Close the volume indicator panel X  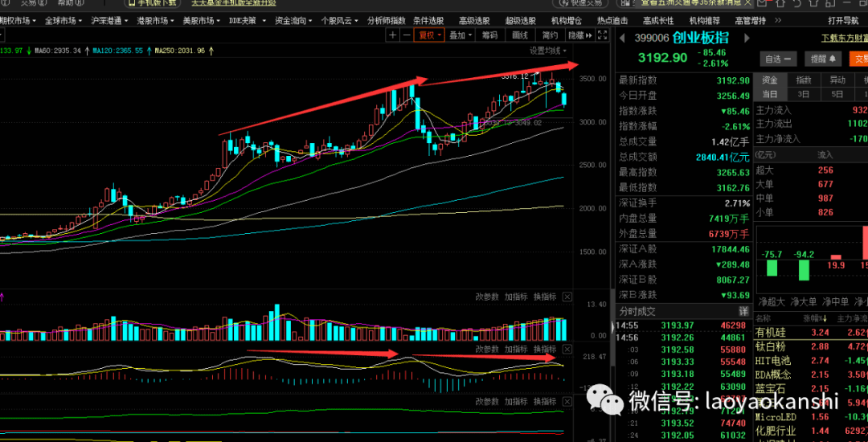567,297
